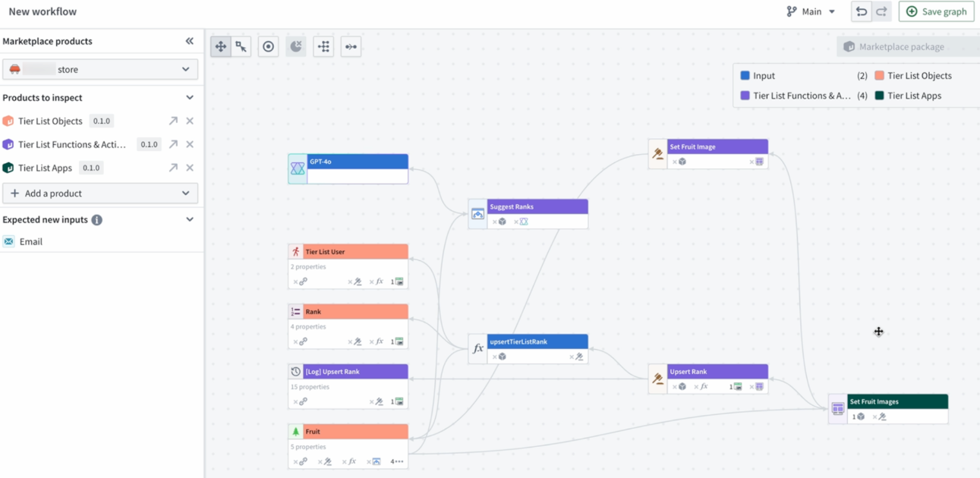Image resolution: width=980 pixels, height=478 pixels.
Task: Toggle off the link binding on the Fruit node
Action: [301, 461]
